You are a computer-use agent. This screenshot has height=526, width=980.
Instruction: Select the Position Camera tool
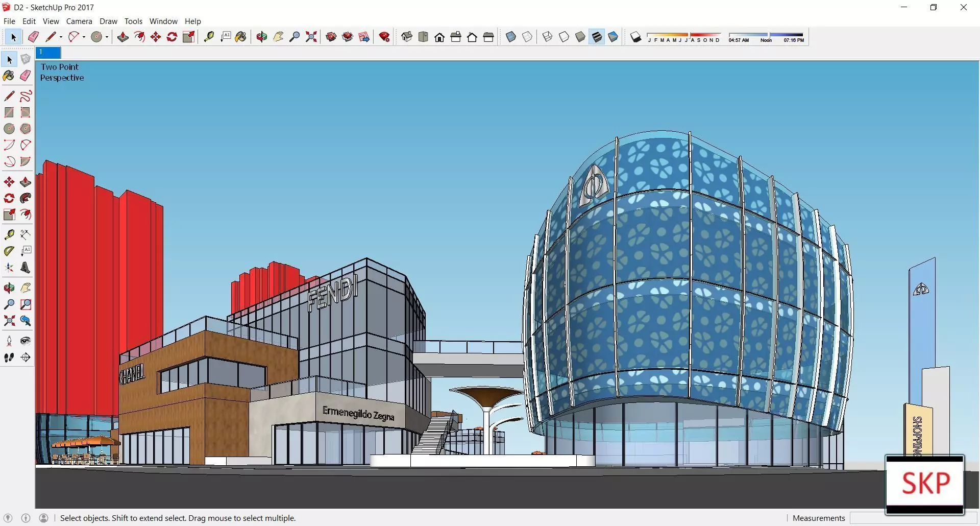click(x=9, y=341)
